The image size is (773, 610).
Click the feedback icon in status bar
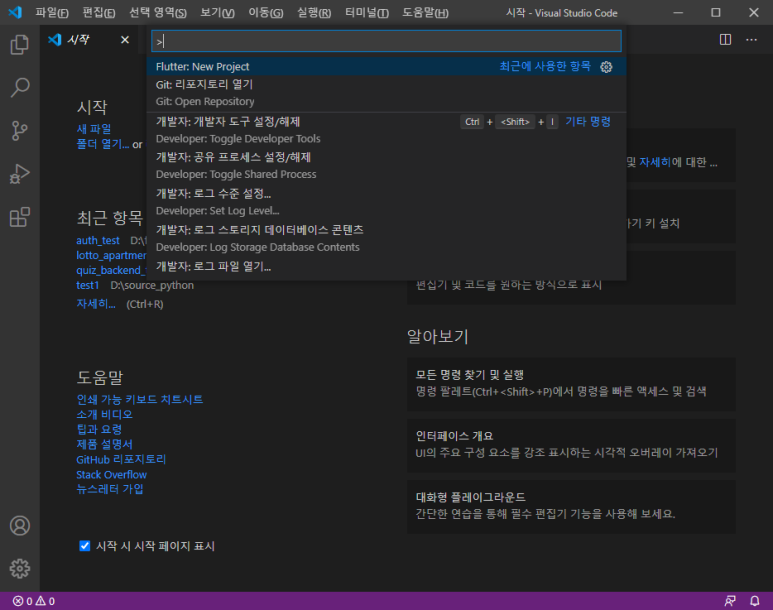coord(730,601)
